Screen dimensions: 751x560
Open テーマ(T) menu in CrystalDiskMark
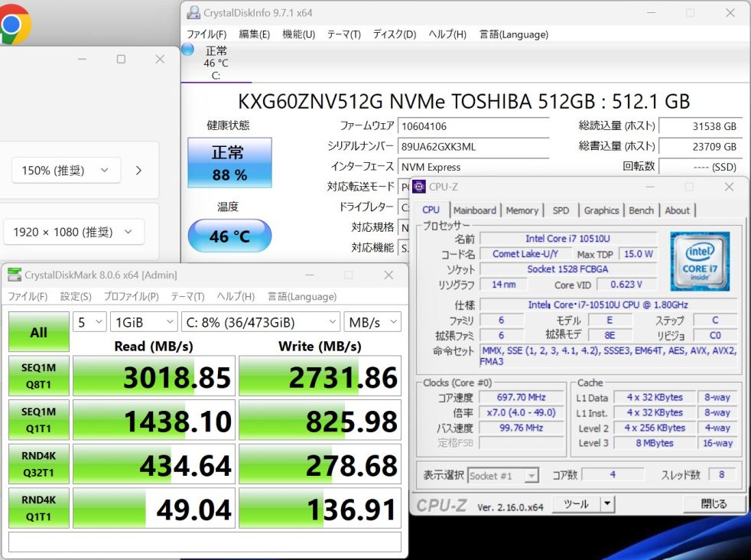coord(187,297)
